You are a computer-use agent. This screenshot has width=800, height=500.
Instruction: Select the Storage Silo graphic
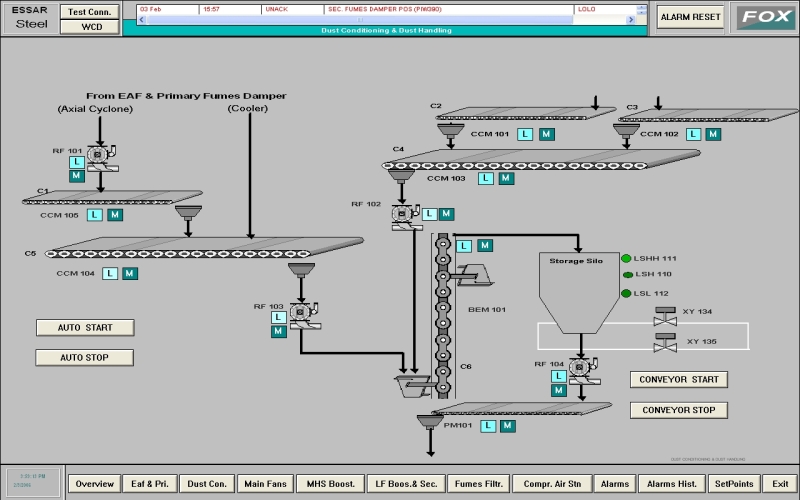click(x=579, y=293)
